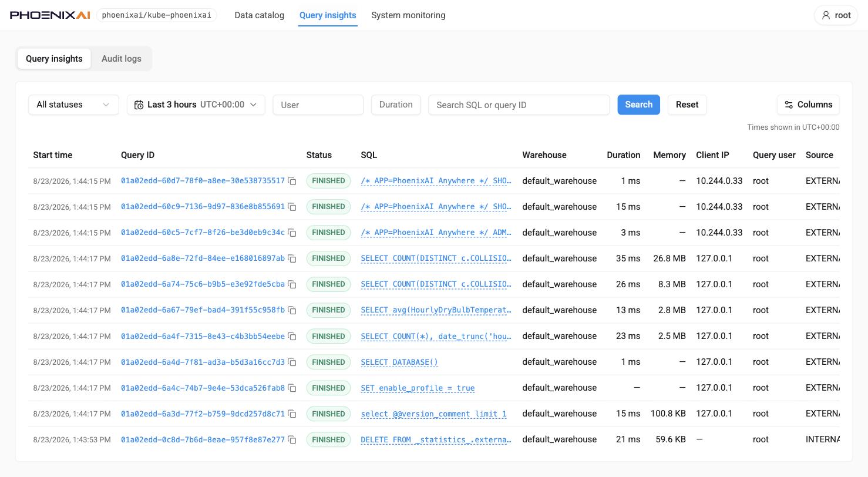Click the Query user column header
The image size is (868, 477).
pos(774,155)
